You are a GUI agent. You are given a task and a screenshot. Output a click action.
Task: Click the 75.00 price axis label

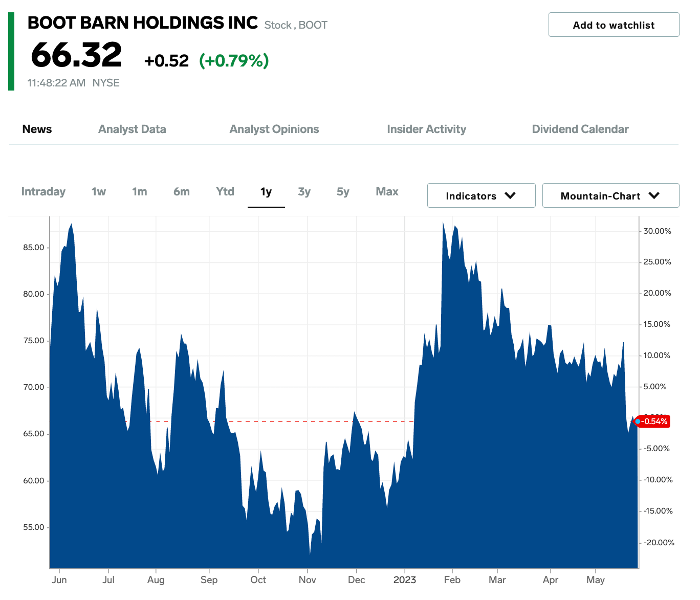(34, 341)
